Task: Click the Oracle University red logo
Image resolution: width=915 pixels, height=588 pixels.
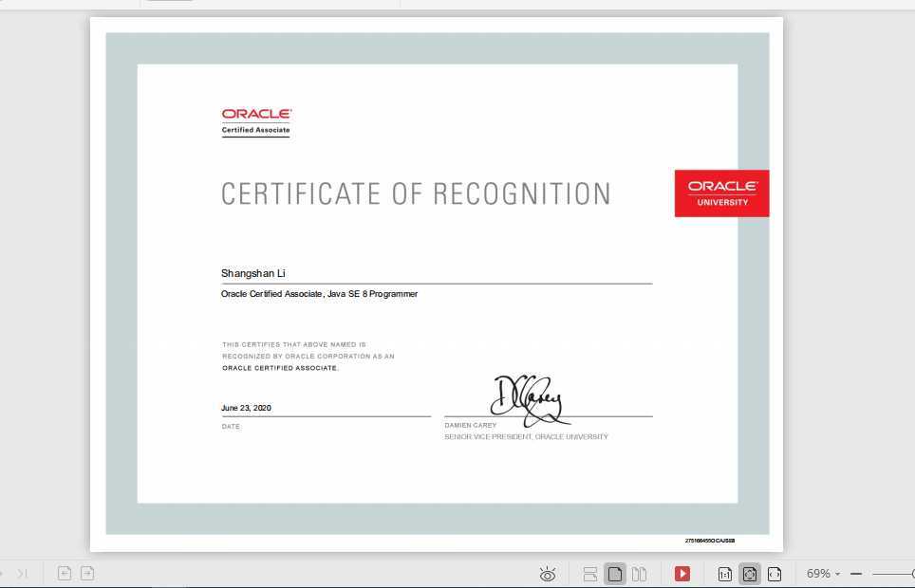Action: [x=722, y=193]
